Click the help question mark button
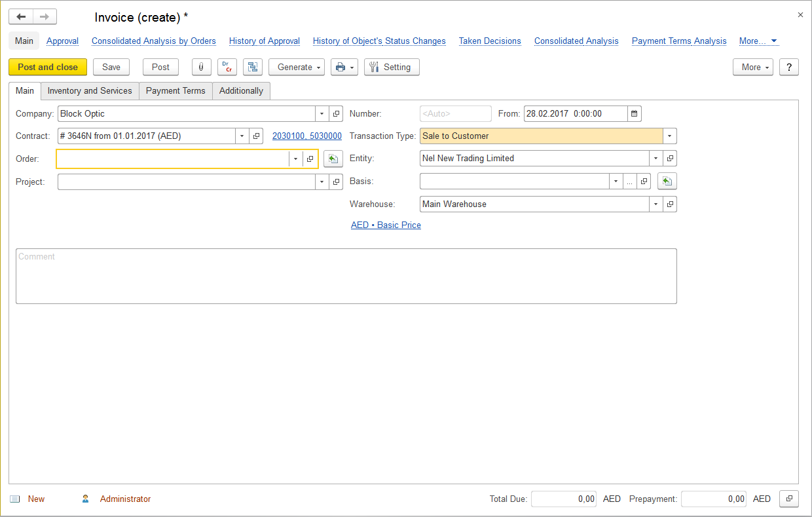This screenshot has width=812, height=517. click(788, 67)
